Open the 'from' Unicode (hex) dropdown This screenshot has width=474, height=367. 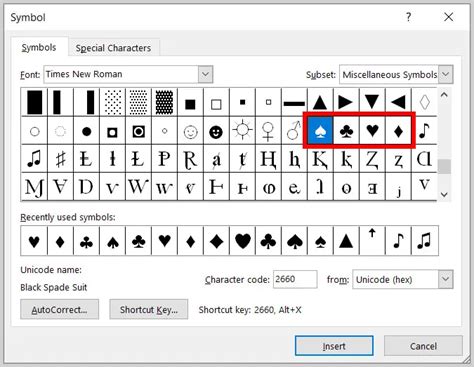[446, 279]
